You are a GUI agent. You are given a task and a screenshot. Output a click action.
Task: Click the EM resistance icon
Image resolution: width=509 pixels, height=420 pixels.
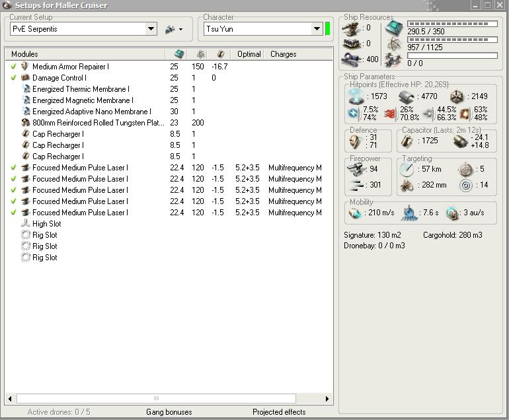[353, 114]
